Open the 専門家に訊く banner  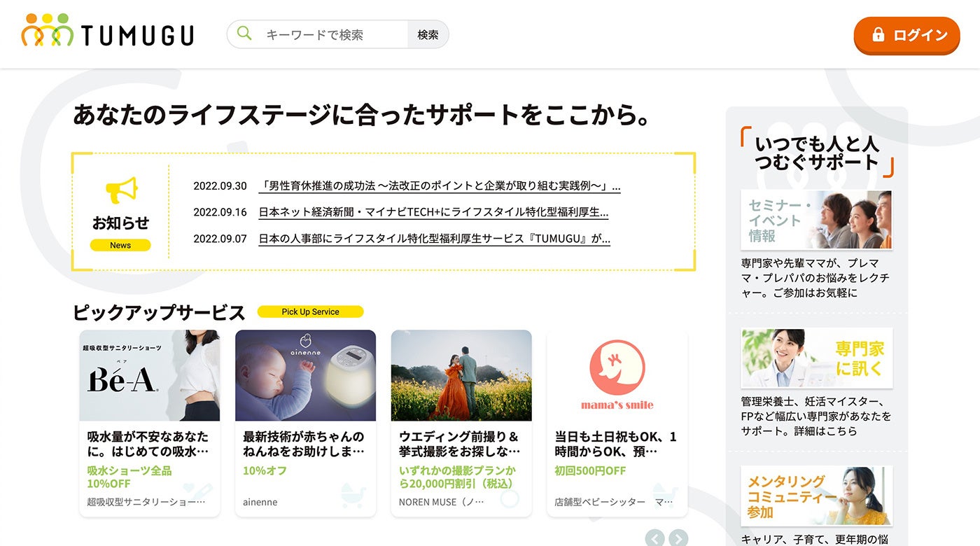[816, 358]
